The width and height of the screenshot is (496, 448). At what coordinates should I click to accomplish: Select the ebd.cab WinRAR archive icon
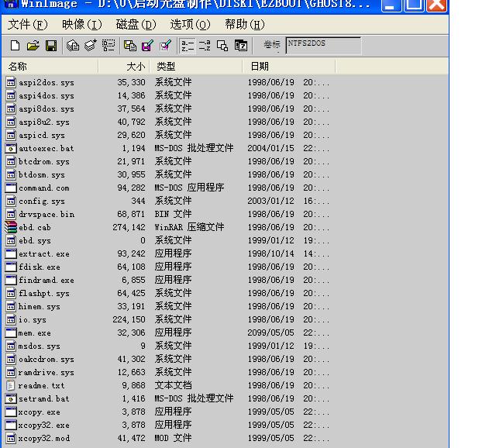pyautogui.click(x=11, y=227)
